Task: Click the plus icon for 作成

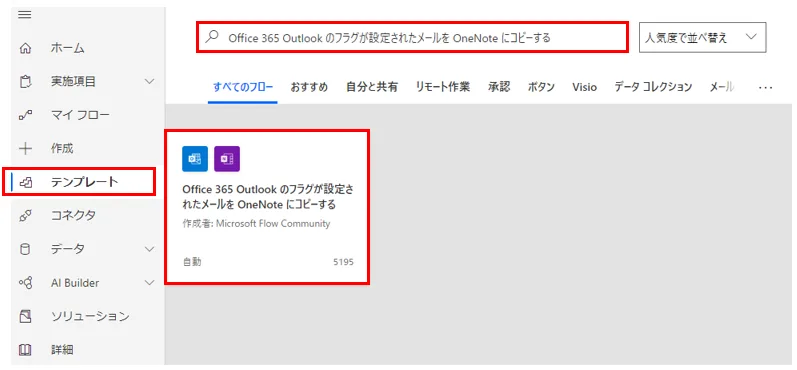Action: (25, 148)
